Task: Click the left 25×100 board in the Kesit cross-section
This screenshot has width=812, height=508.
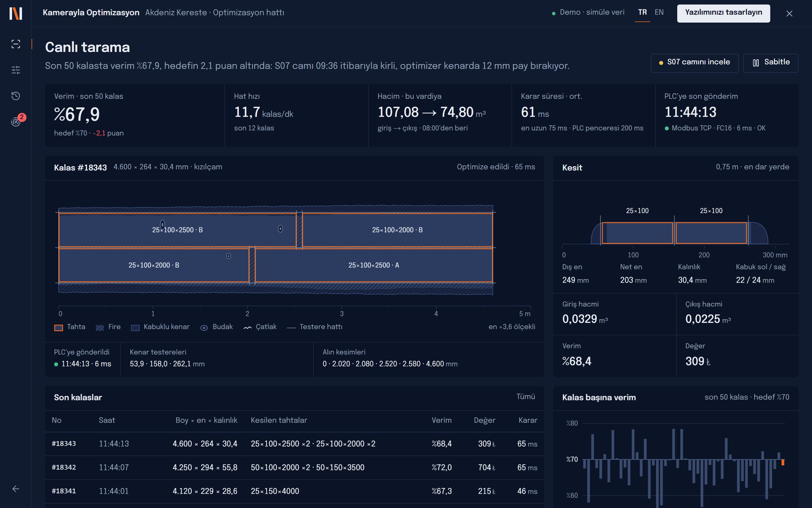Action: 637,233
